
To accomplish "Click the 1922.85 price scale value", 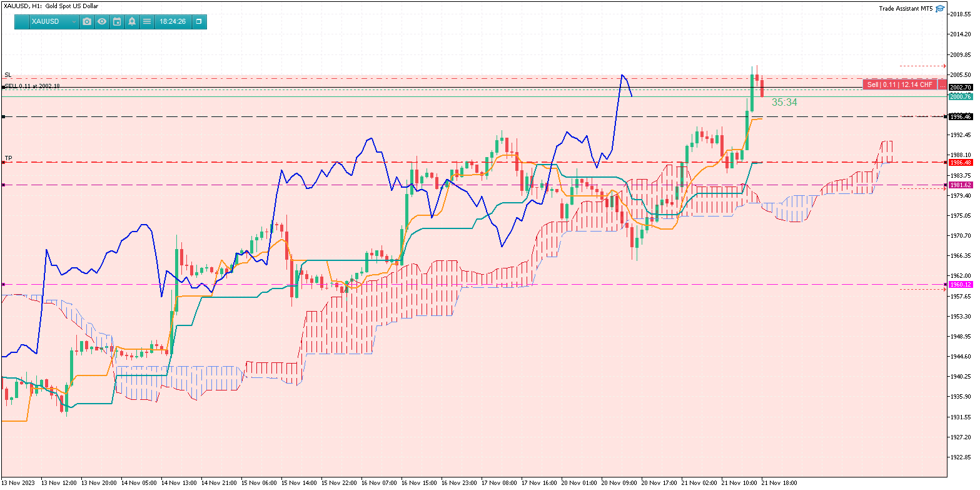I will [x=961, y=457].
